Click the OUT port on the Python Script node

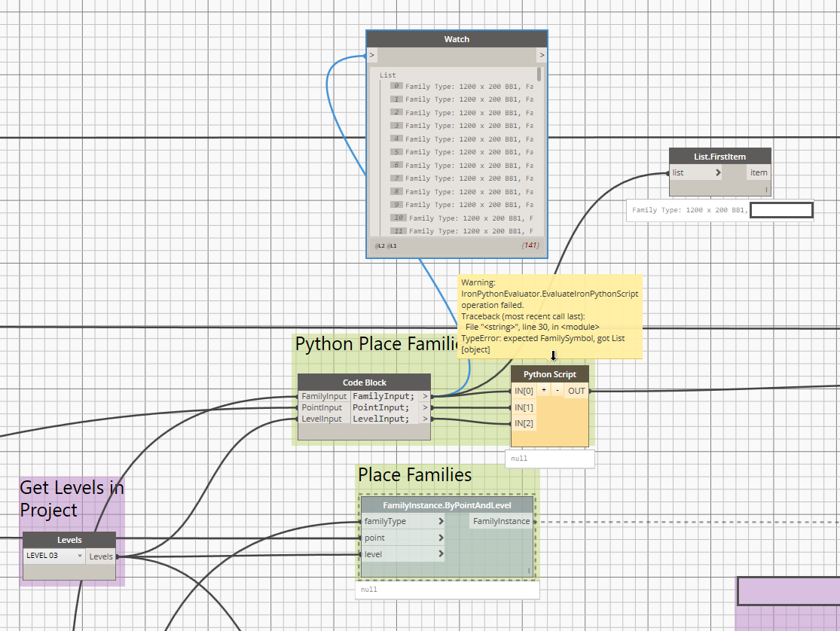pyautogui.click(x=576, y=391)
